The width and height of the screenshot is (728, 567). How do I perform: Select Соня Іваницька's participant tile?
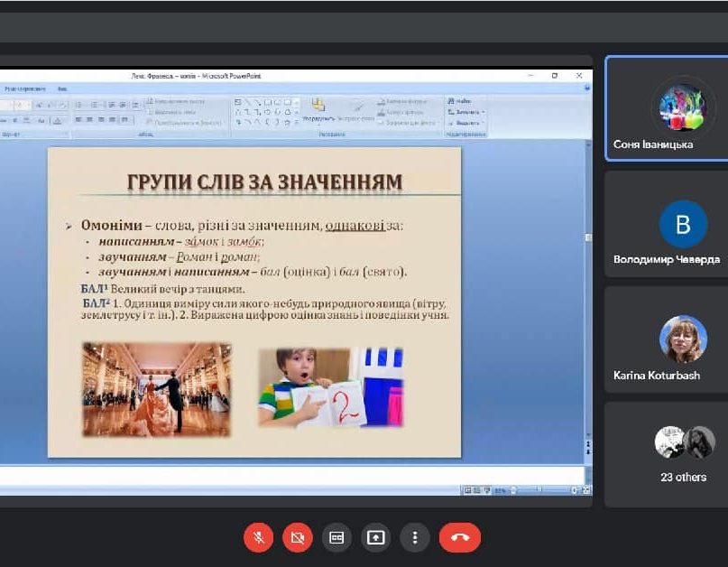coord(666,108)
